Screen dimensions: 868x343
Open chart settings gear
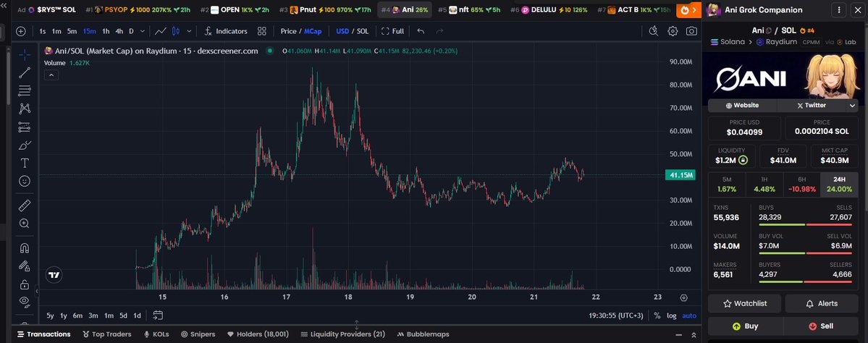coord(673,31)
